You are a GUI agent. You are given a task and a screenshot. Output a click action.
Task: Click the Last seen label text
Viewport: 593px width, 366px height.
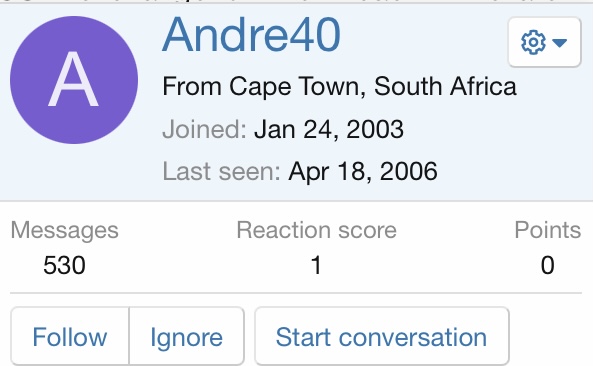[221, 171]
